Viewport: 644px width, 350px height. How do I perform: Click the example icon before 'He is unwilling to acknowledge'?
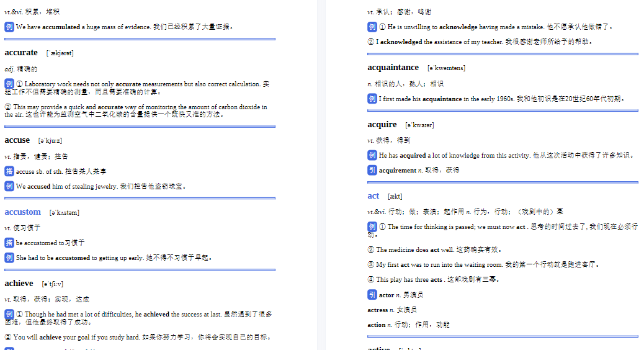click(x=372, y=27)
